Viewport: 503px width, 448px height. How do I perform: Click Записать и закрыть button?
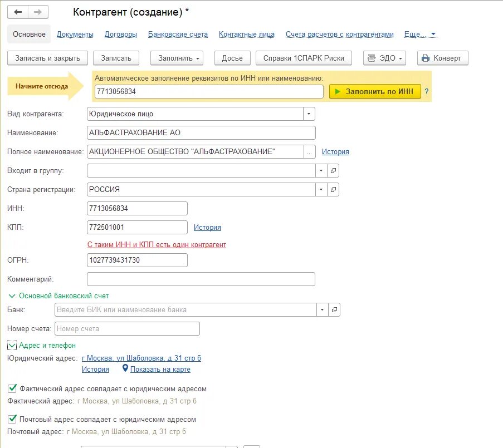[47, 58]
